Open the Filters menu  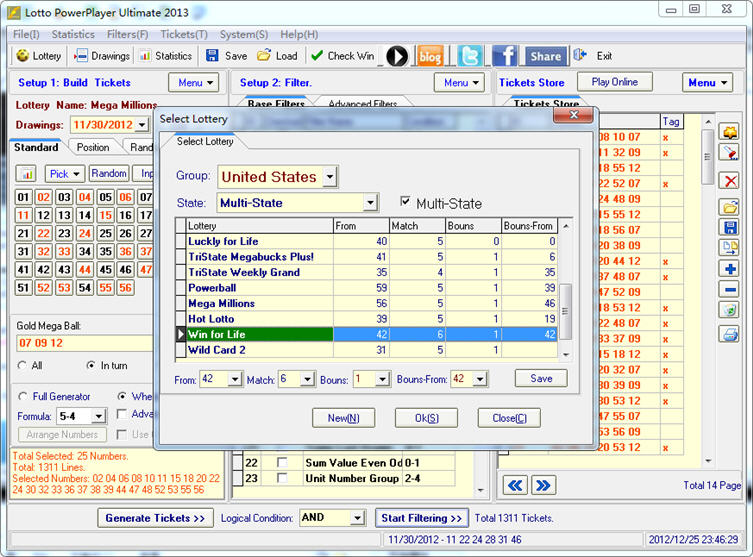127,34
